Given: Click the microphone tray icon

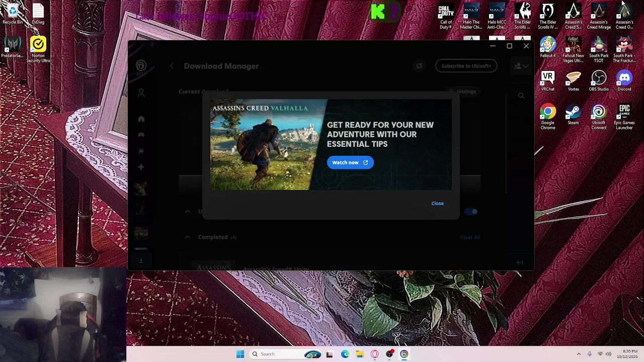Looking at the screenshot, I should point(590,354).
